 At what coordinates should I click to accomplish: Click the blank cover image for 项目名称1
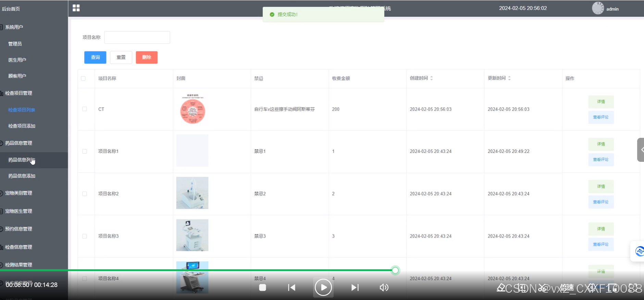[x=192, y=151]
